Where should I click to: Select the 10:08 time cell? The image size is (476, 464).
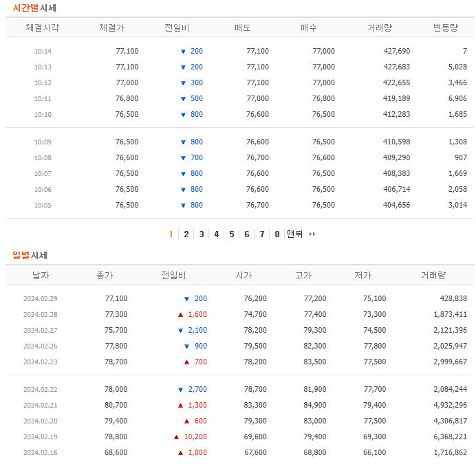pyautogui.click(x=43, y=158)
